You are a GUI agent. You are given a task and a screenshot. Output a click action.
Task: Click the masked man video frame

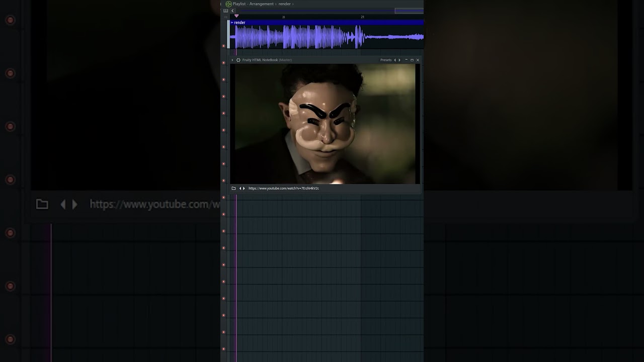[x=325, y=124]
